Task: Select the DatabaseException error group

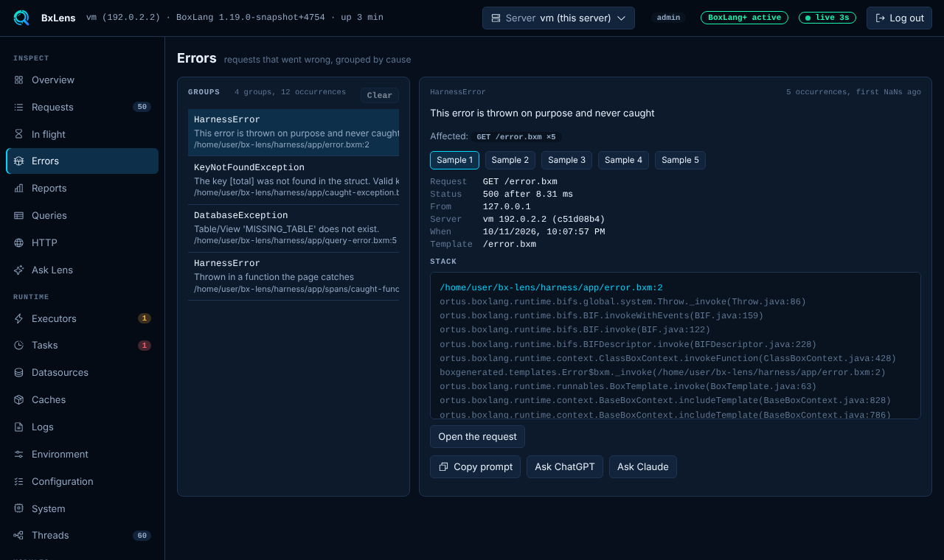Action: [294, 228]
